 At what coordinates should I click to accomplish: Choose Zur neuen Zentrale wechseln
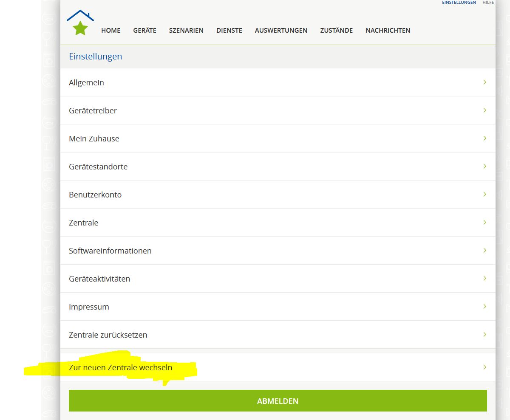tap(121, 367)
